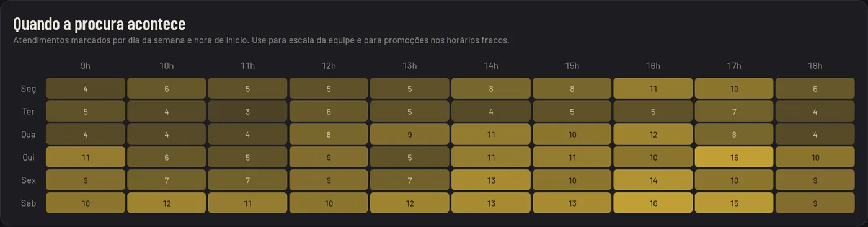Screen dimensions: 868x227
Task: Click the Monday 16h cell showing 11
Action: [653, 89]
